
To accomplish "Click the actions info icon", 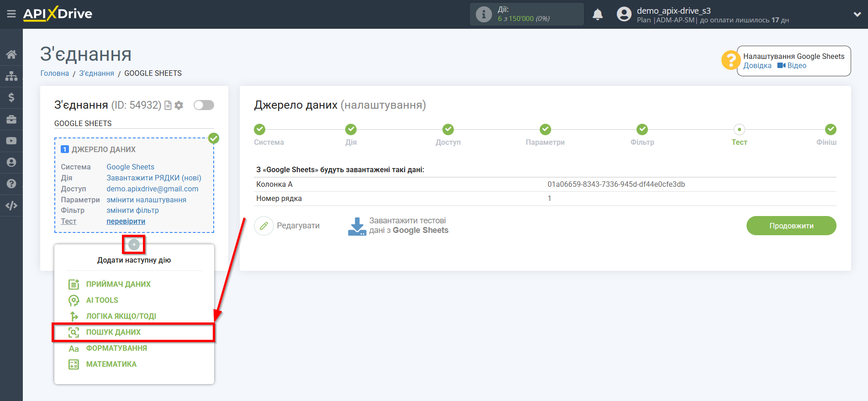I will click(484, 14).
